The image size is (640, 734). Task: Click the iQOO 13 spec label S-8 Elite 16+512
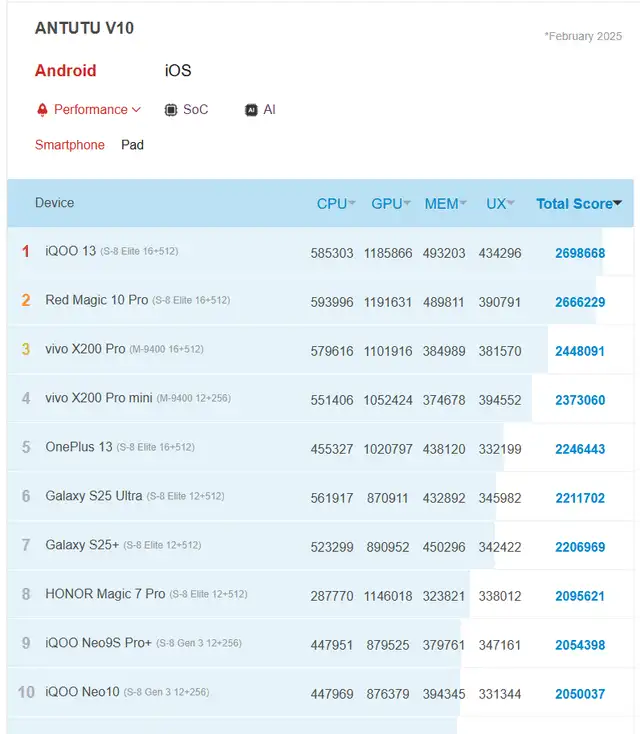click(x=140, y=251)
